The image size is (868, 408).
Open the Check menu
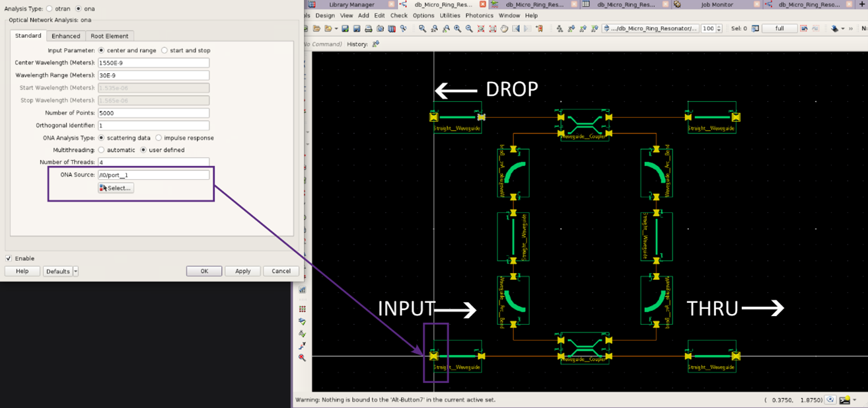(x=399, y=15)
